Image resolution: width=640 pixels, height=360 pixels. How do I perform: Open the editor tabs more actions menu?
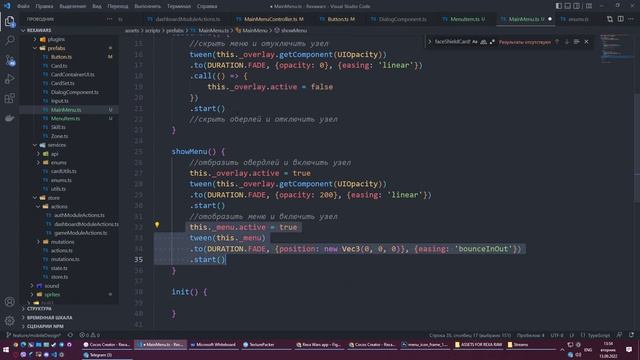point(631,19)
